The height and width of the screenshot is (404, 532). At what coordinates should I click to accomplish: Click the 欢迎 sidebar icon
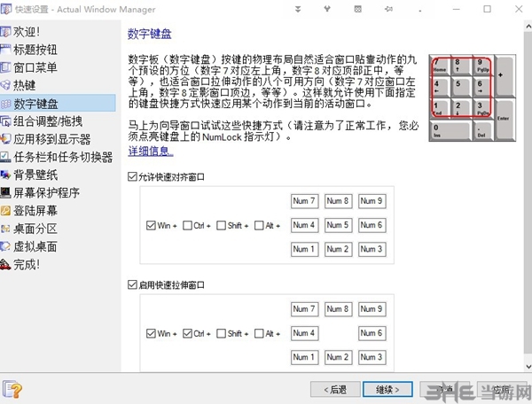click(x=5, y=32)
